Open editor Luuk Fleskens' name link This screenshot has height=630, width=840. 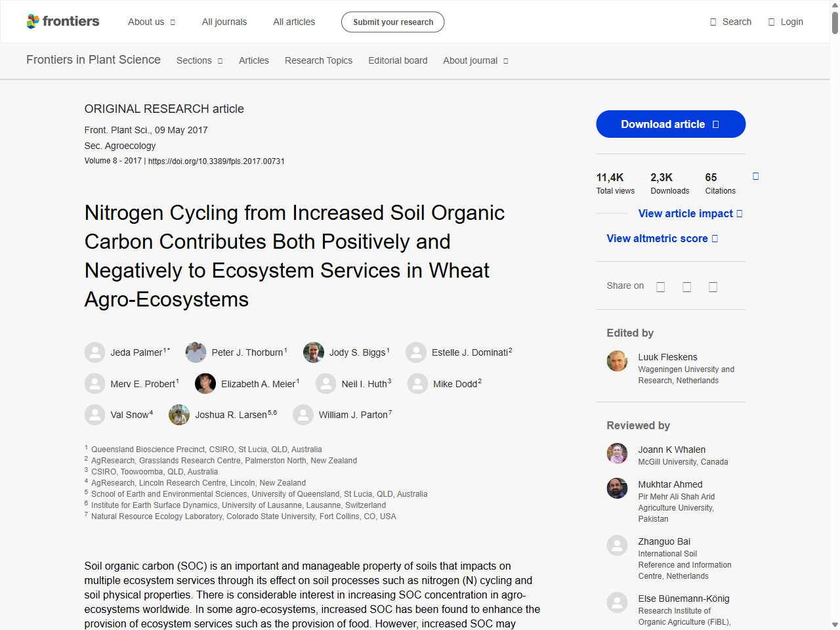[668, 357]
